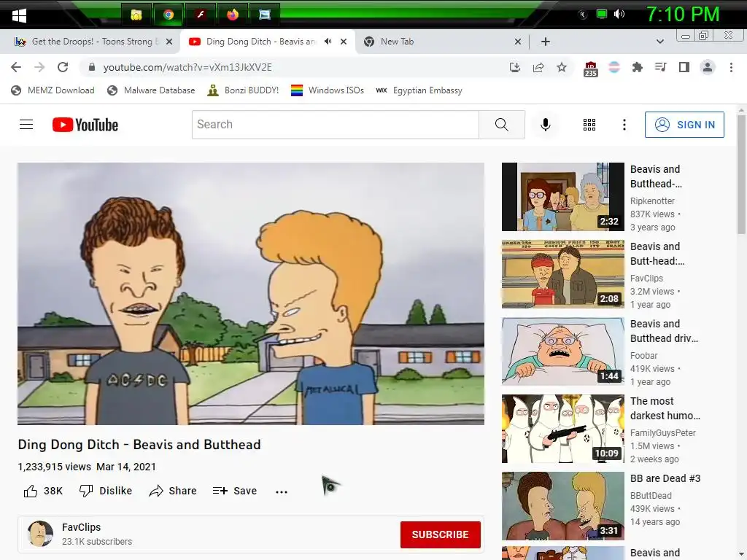The width and height of the screenshot is (747, 560).
Task: View site info via the padlock icon
Action: 92,67
